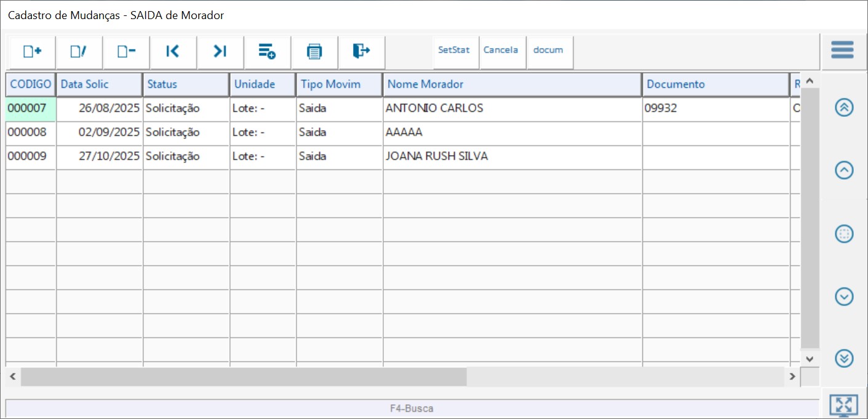Viewport: 868px width, 419px height.
Task: Click single chevron down circle button
Action: [x=844, y=297]
